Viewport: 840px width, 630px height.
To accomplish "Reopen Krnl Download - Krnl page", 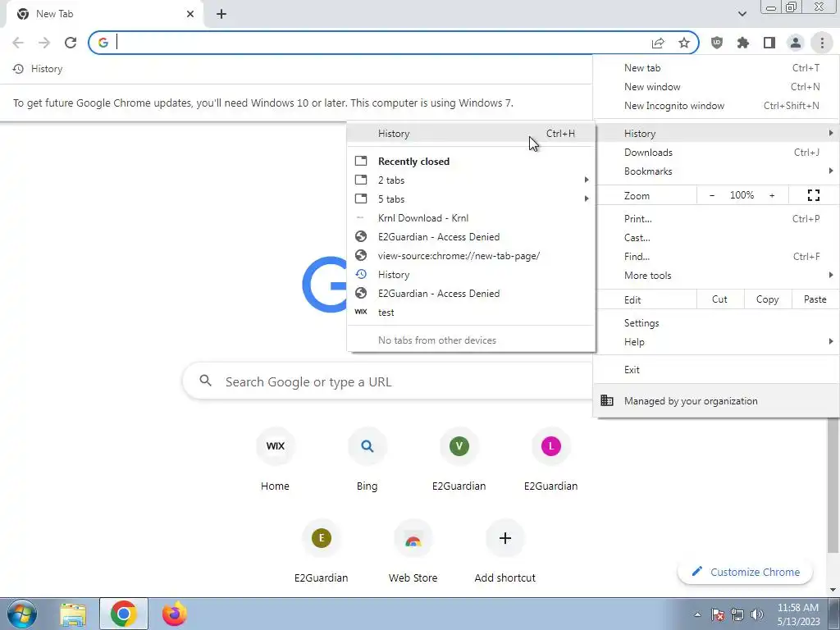I will click(x=472, y=218).
